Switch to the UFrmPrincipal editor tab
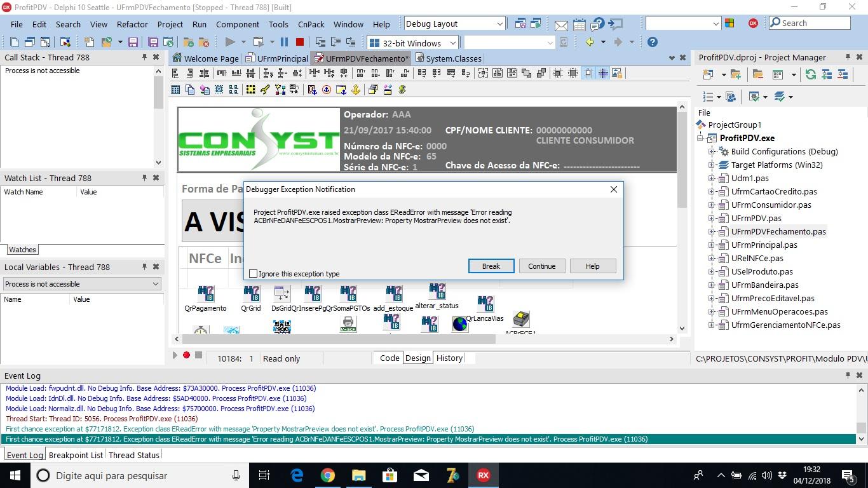Screen dimensions: 868x488 [x=277, y=58]
